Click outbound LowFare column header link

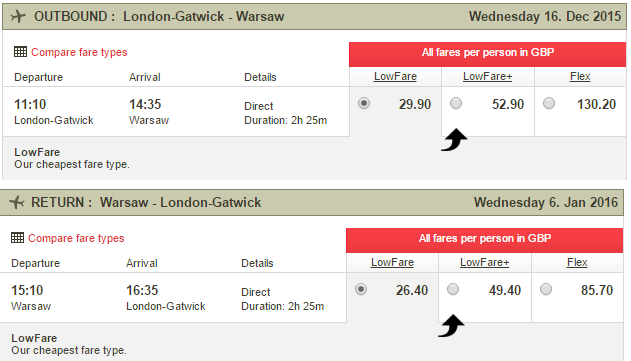click(395, 76)
